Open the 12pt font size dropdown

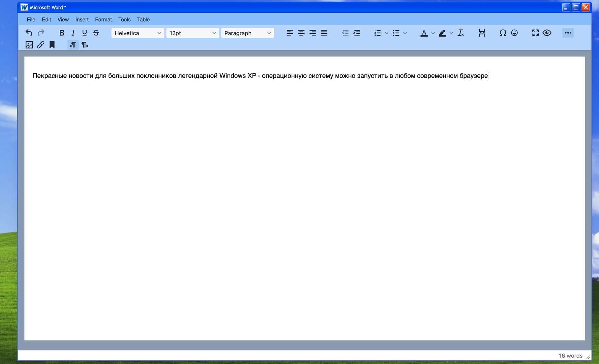coord(192,33)
